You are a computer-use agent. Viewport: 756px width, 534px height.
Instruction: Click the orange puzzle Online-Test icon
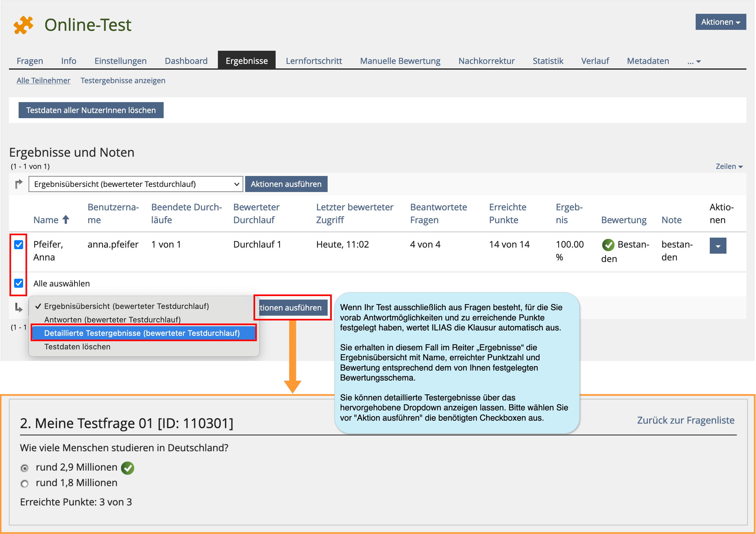point(23,25)
